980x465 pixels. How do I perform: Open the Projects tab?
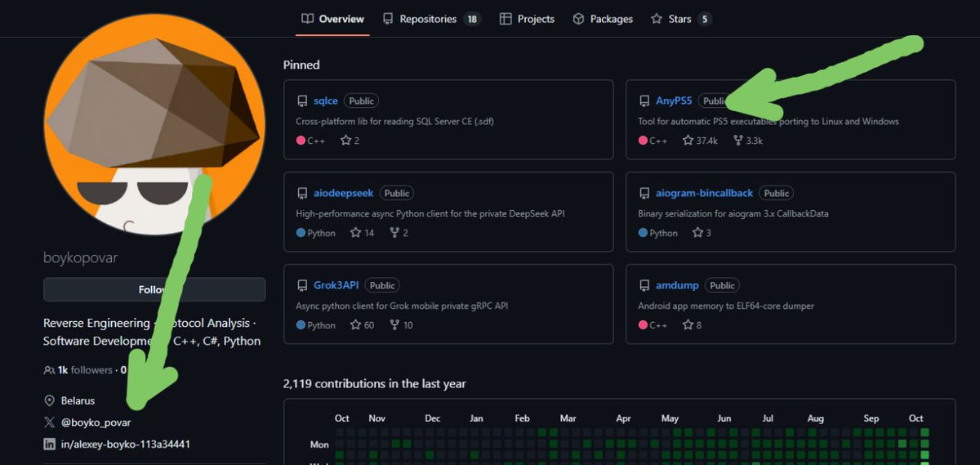(527, 19)
